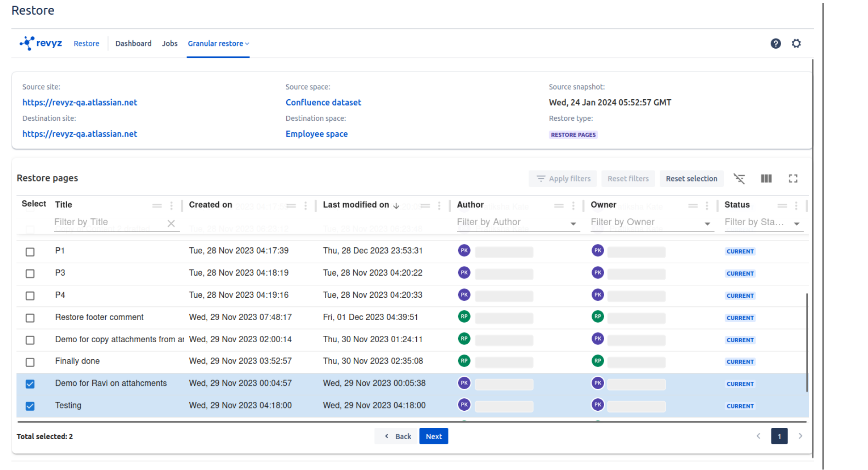The image size is (868, 470).
Task: Uncheck Demo for Ravi on attahcments
Action: pyautogui.click(x=30, y=384)
